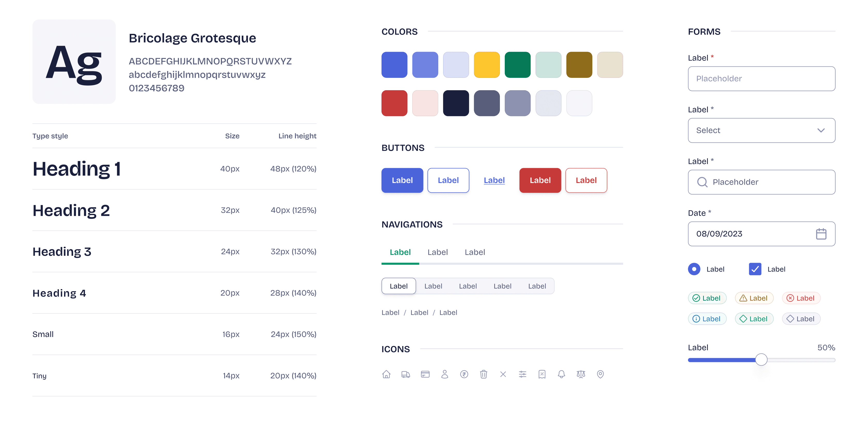
Task: Select the first segmented control Label
Action: tap(399, 286)
